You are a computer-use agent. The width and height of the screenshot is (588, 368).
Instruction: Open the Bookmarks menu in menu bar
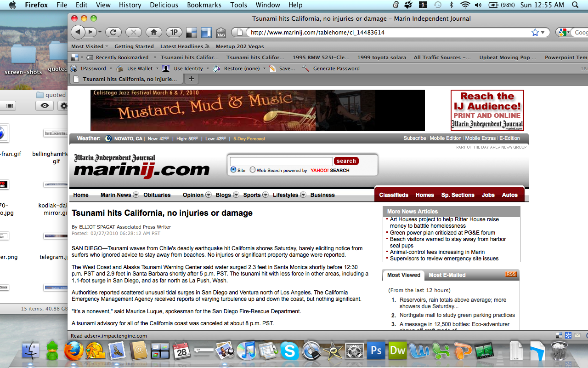[204, 5]
